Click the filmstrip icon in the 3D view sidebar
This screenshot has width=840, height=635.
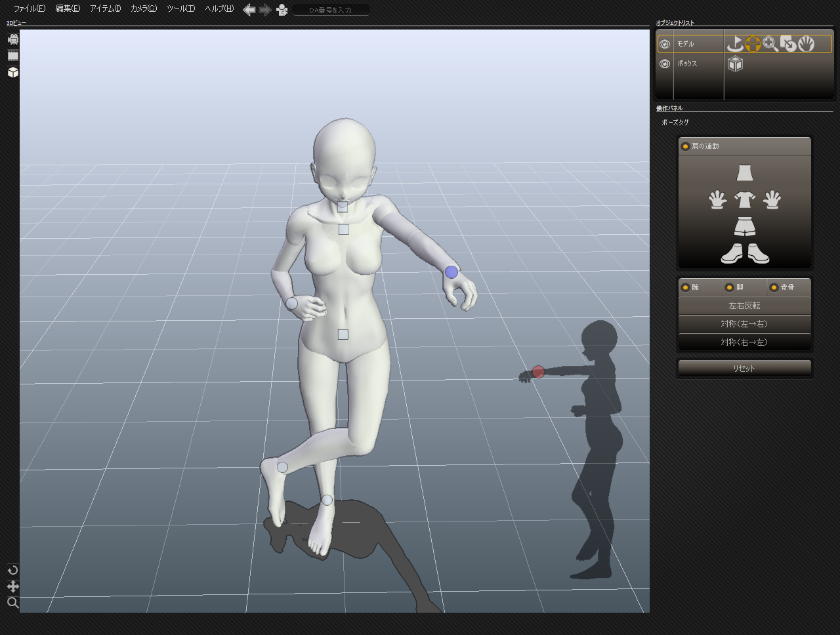(12, 56)
